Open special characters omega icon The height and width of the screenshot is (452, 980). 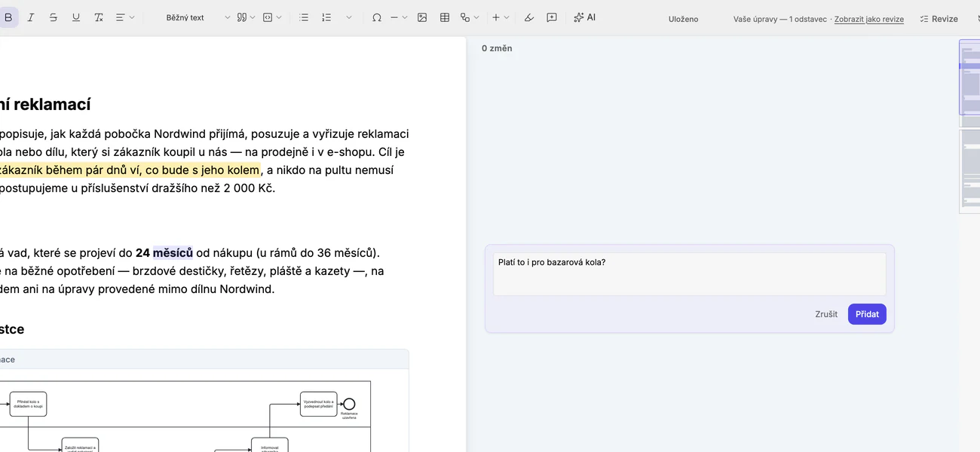[x=376, y=17]
